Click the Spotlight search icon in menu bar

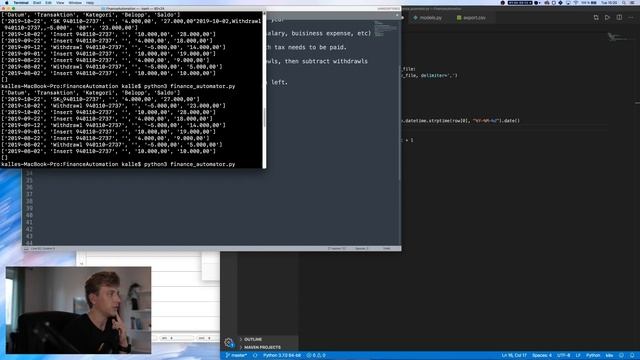624,2
